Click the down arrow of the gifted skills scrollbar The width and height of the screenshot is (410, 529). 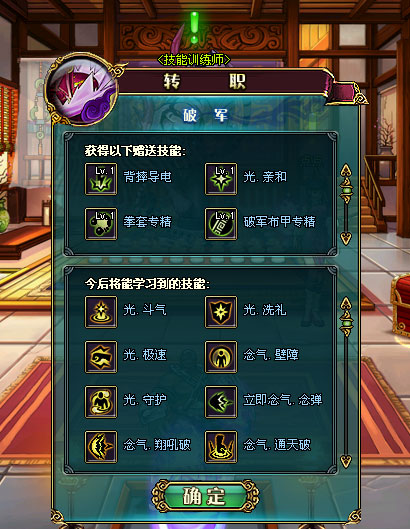coord(346,239)
